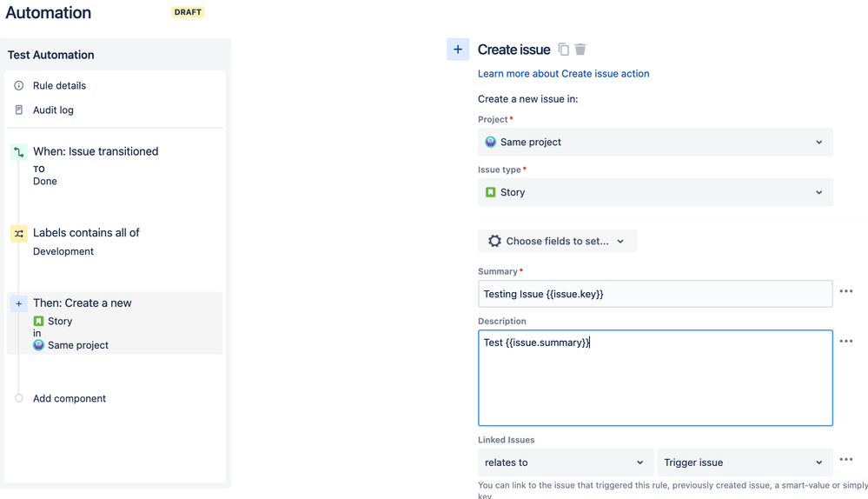Viewport: 868px width, 499px height.
Task: Open the Issue type dropdown showing Story
Action: (655, 192)
